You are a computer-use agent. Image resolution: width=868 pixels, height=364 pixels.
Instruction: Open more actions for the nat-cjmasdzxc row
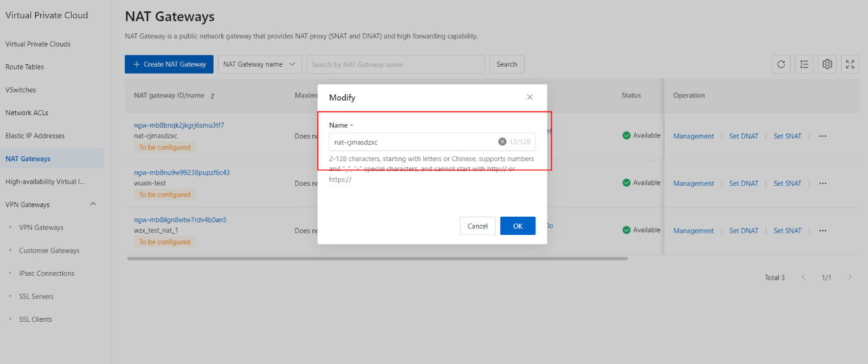tap(823, 136)
